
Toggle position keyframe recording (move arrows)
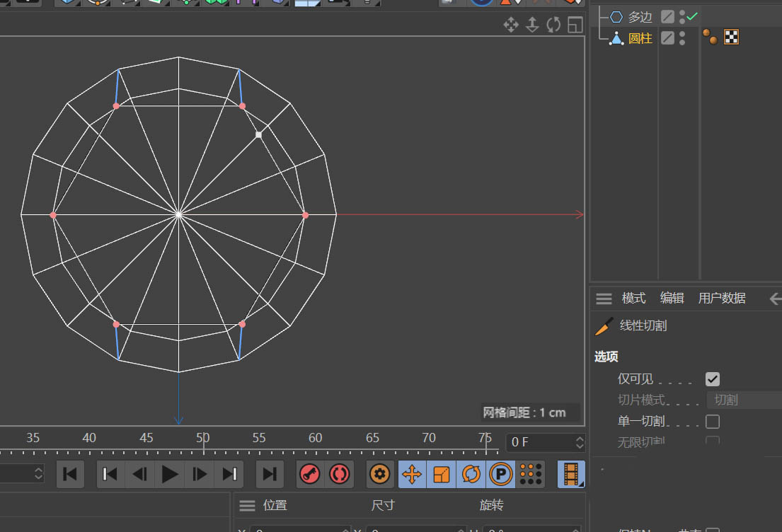coord(412,474)
